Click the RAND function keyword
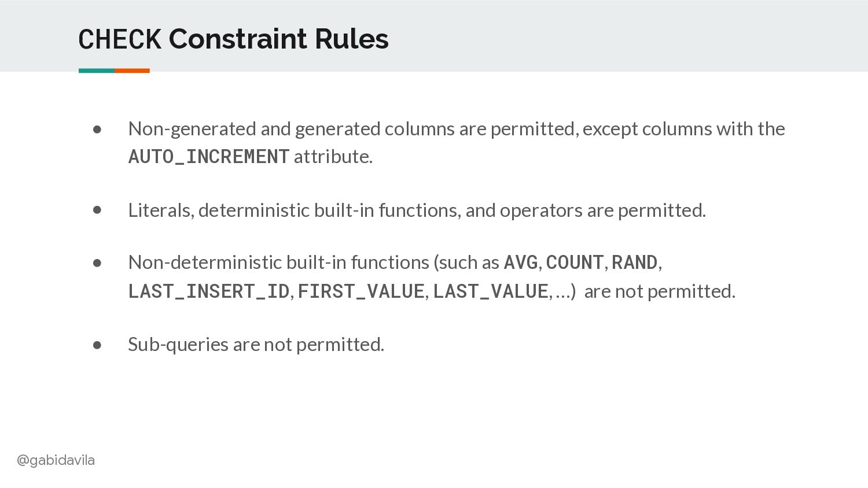The image size is (868, 488). click(635, 263)
